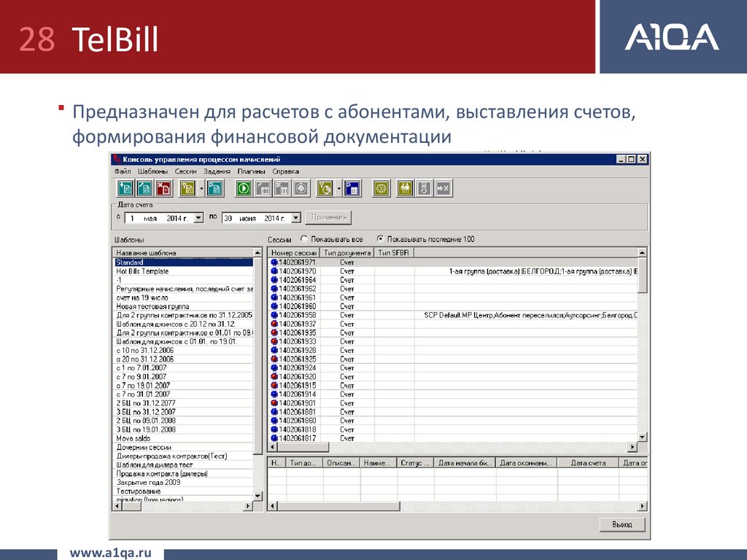Select the 'Тестирование' template row
The image size is (747, 560).
coord(183,491)
